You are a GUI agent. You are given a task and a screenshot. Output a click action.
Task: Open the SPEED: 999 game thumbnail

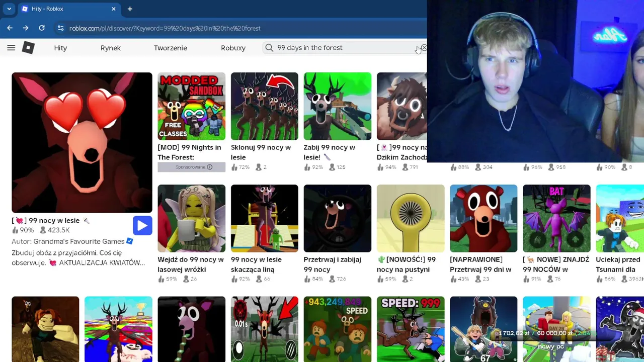411,329
